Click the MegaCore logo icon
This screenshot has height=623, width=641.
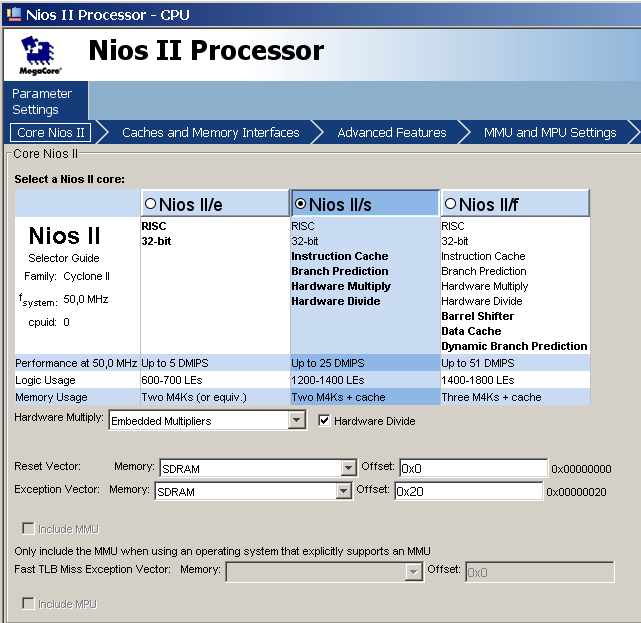(x=40, y=55)
